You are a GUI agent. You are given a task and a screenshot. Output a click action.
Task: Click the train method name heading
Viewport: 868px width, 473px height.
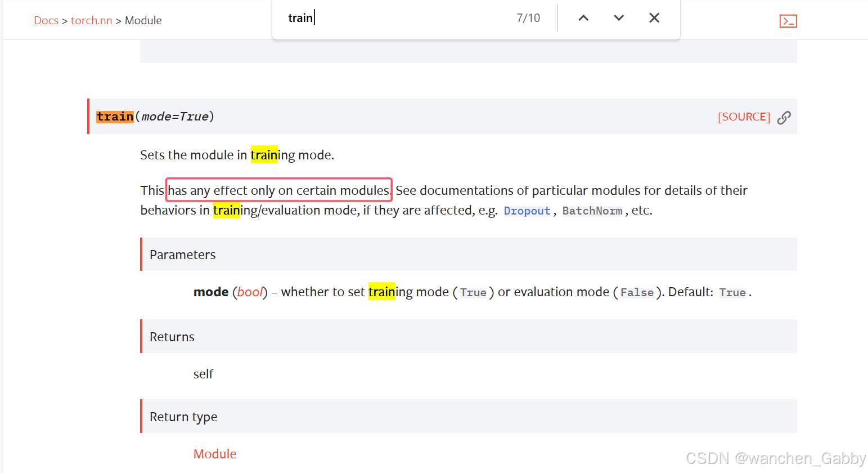tap(115, 117)
